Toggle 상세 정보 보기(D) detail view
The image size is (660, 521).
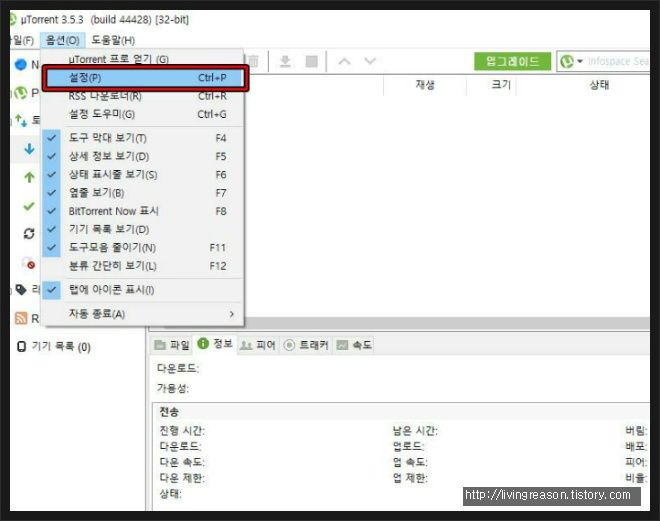click(143, 157)
